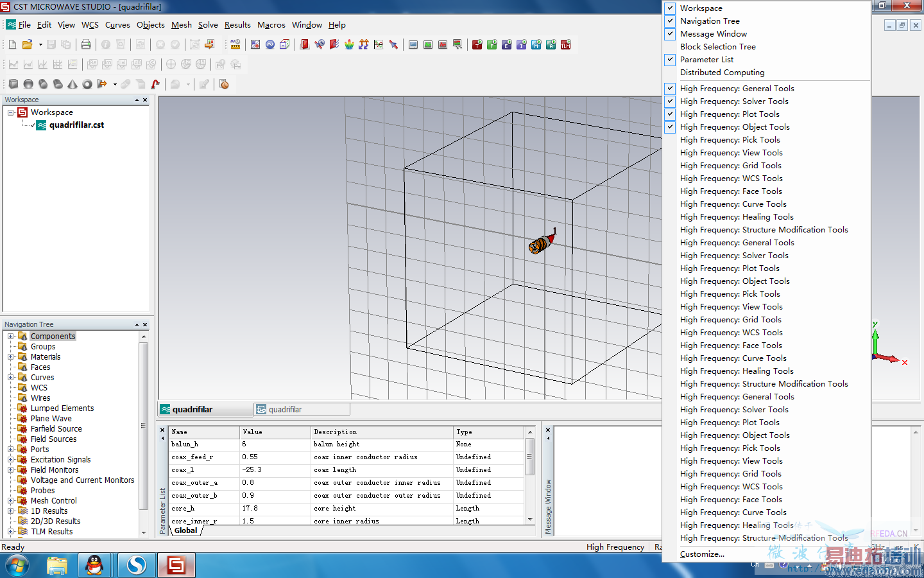The width and height of the screenshot is (924, 578).
Task: Click the New project icon
Action: (x=12, y=44)
